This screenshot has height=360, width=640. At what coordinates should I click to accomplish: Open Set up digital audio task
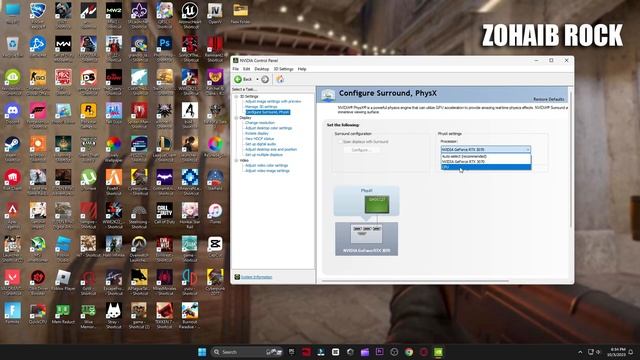click(x=260, y=144)
